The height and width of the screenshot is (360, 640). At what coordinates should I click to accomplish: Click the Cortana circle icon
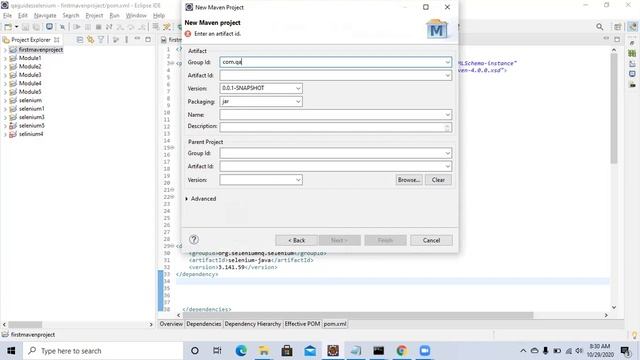(195, 351)
